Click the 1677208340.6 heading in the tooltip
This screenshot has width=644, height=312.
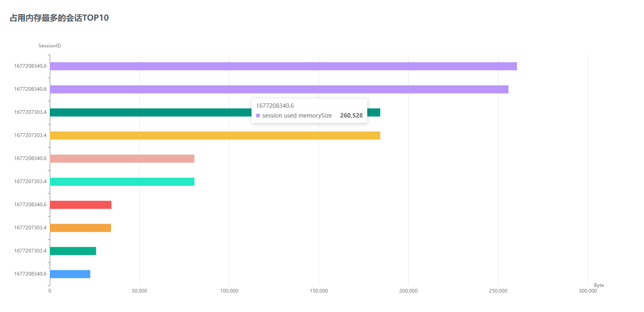pyautogui.click(x=275, y=106)
